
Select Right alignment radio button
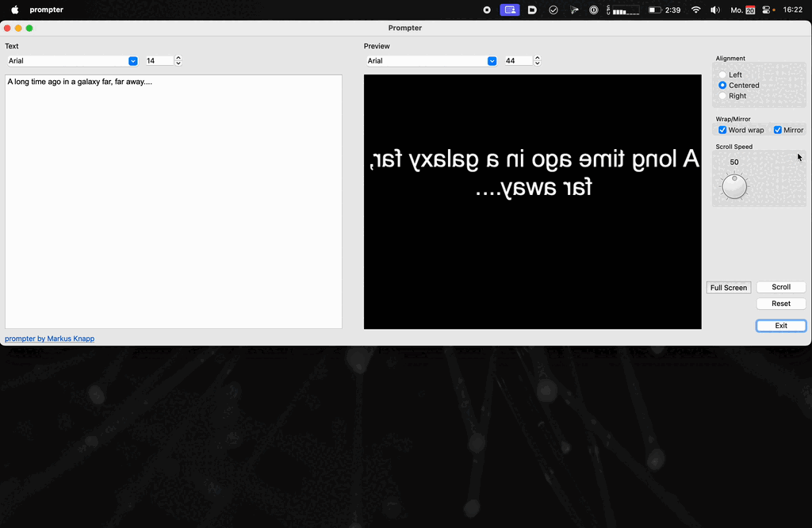coord(722,96)
